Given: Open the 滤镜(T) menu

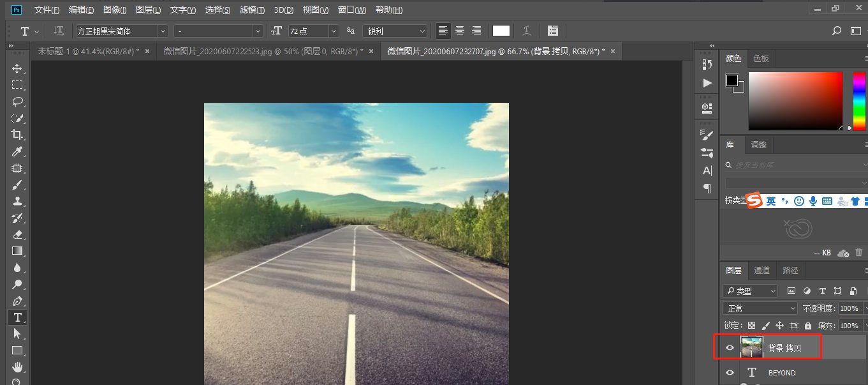Looking at the screenshot, I should [x=253, y=10].
